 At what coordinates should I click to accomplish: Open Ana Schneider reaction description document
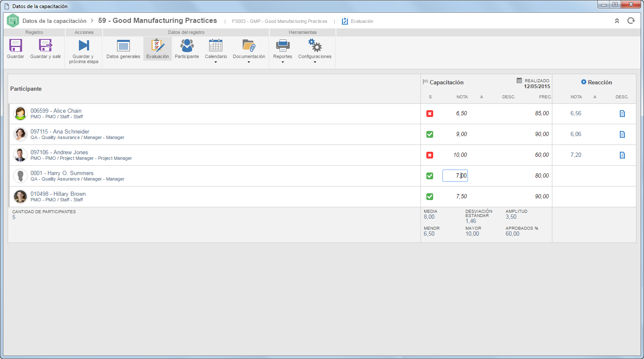coord(622,134)
